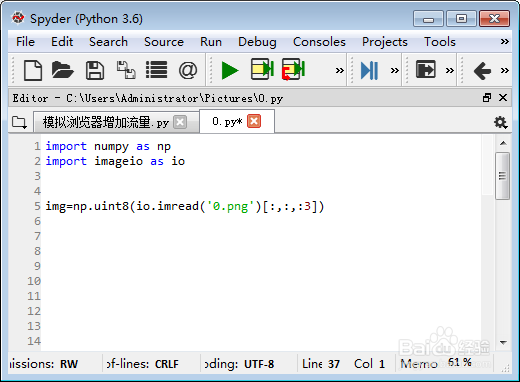Image resolution: width=520 pixels, height=382 pixels.
Task: Click the vertical scrollbar thumb
Action: pos(502,176)
